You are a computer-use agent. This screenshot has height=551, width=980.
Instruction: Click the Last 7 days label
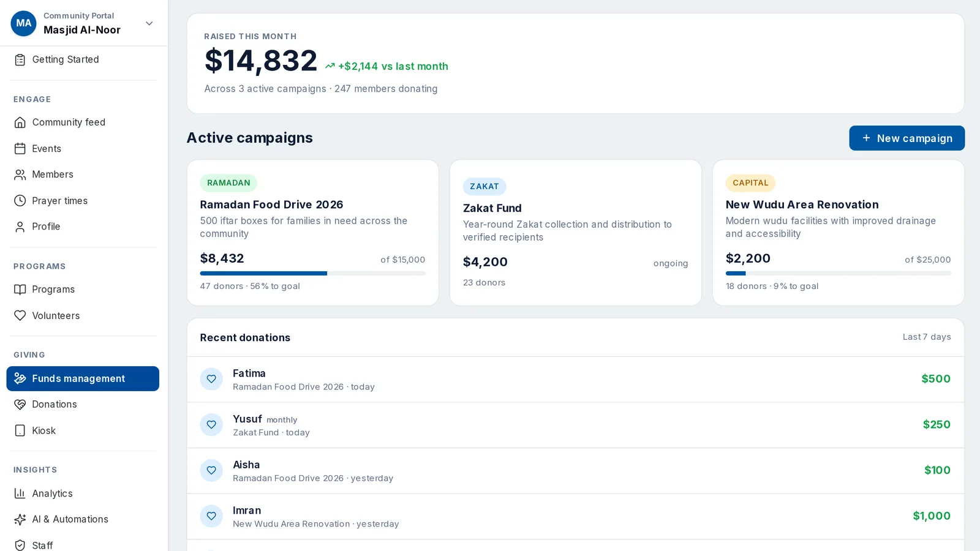927,337
